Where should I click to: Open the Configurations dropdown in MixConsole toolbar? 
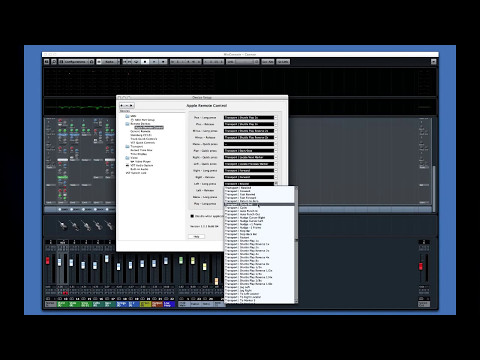click(x=76, y=62)
